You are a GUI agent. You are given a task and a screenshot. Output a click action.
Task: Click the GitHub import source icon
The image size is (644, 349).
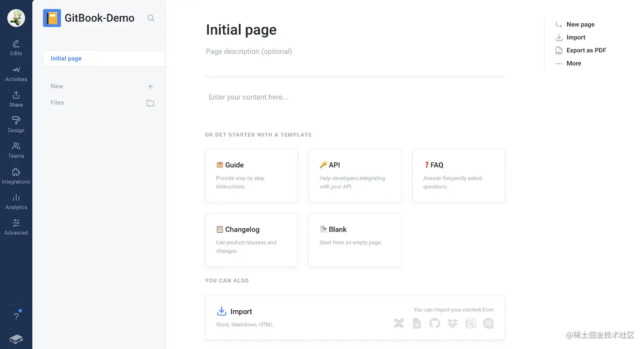click(x=434, y=323)
